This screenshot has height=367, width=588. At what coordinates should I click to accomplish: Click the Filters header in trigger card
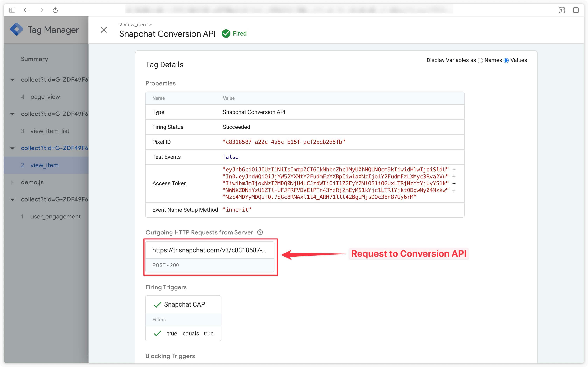(x=159, y=320)
